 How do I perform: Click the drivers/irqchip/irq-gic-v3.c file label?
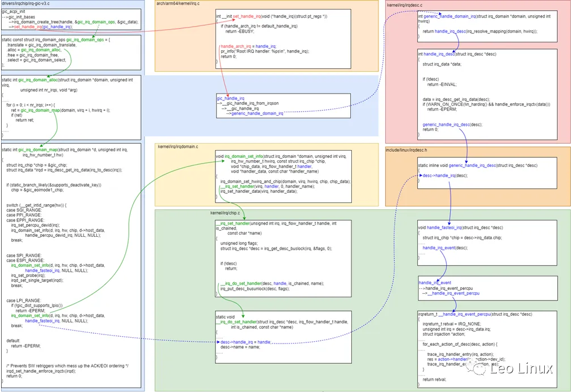(26, 4)
